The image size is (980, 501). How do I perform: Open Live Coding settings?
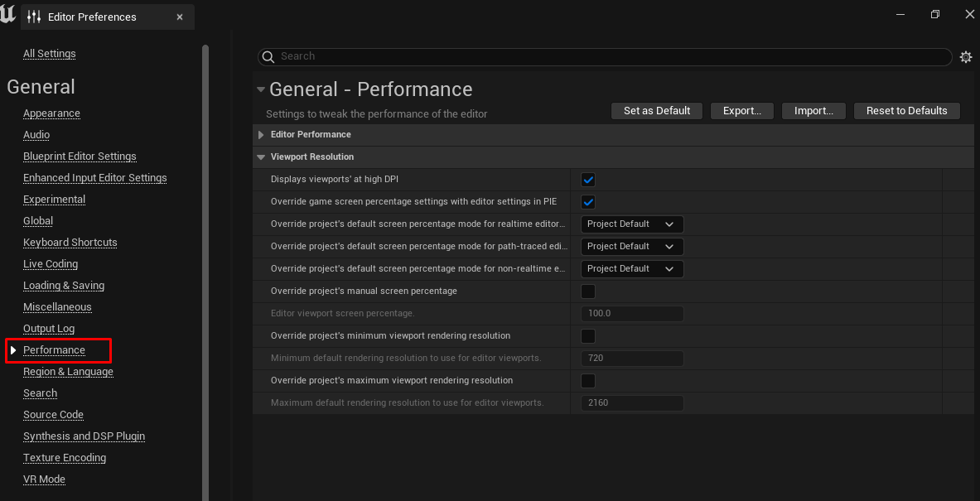tap(51, 264)
